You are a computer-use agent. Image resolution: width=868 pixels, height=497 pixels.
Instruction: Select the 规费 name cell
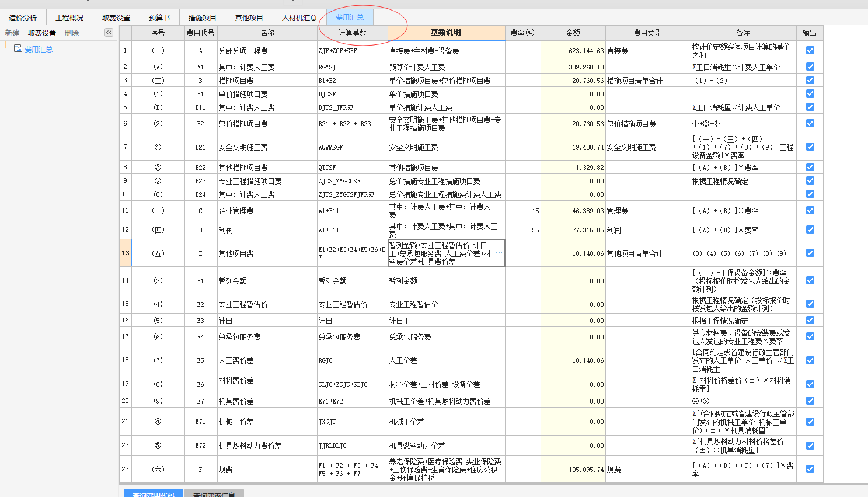(x=267, y=470)
